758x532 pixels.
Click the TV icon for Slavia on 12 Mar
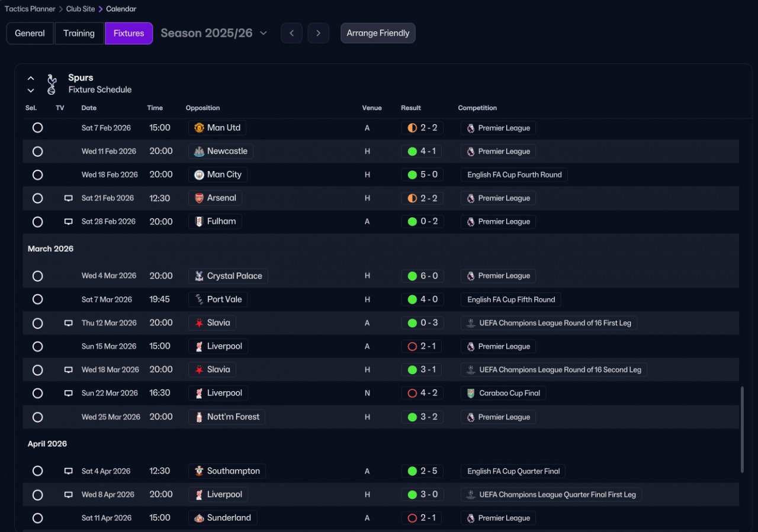pyautogui.click(x=68, y=323)
